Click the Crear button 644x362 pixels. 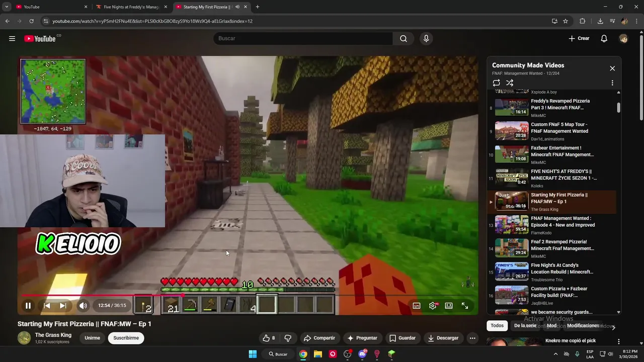tap(579, 38)
